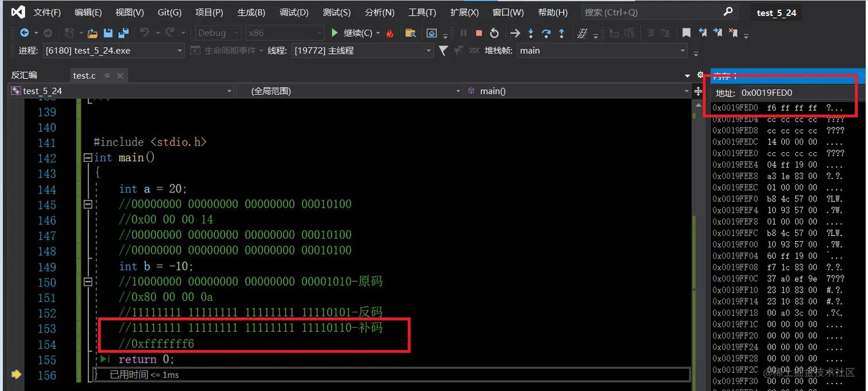Open the process [6180] test_5_24.exe dropdown
The height and width of the screenshot is (391, 868).
point(114,51)
